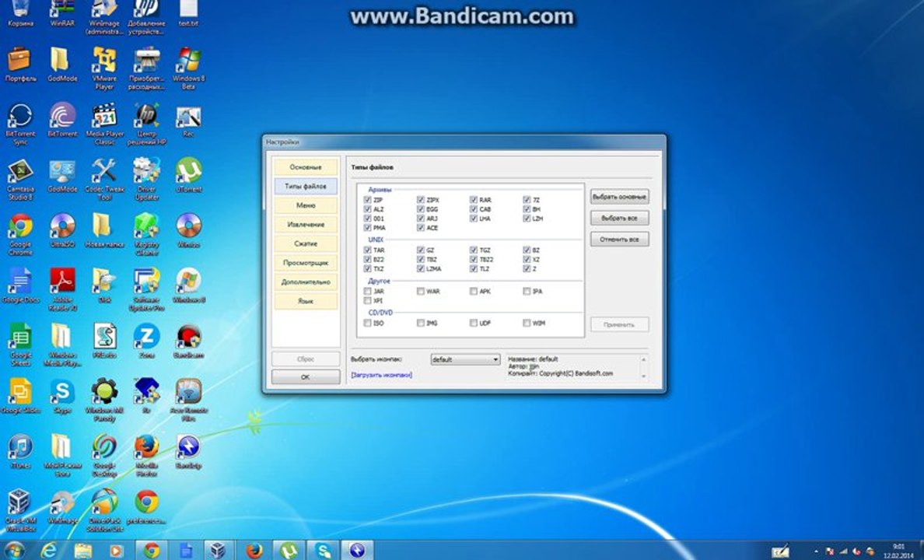Switch to the Дополнительно settings tab
Viewport: 924px width, 560px height.
305,282
